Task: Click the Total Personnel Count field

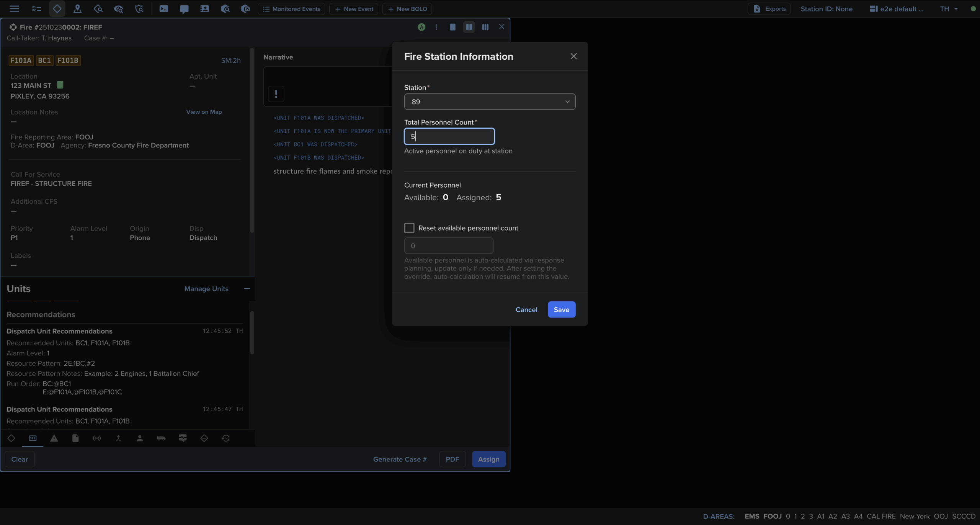Action: 449,137
